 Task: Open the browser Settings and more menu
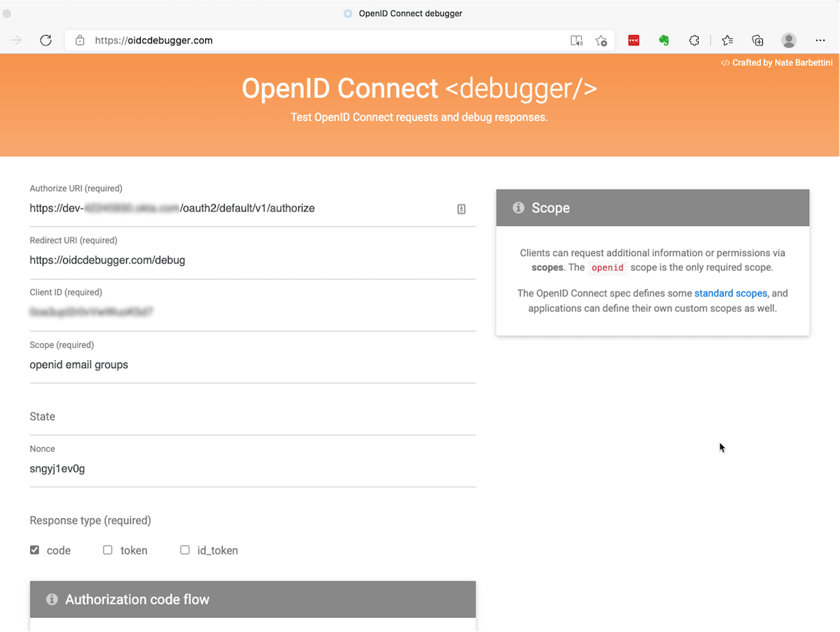tap(820, 41)
